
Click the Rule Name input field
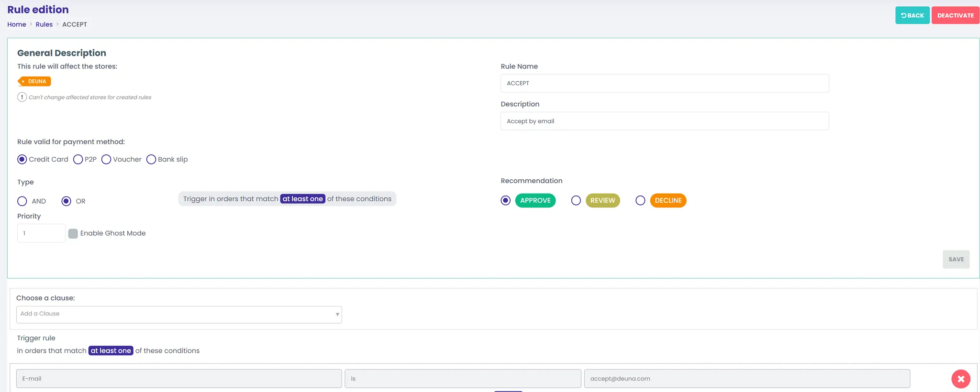pyautogui.click(x=665, y=83)
